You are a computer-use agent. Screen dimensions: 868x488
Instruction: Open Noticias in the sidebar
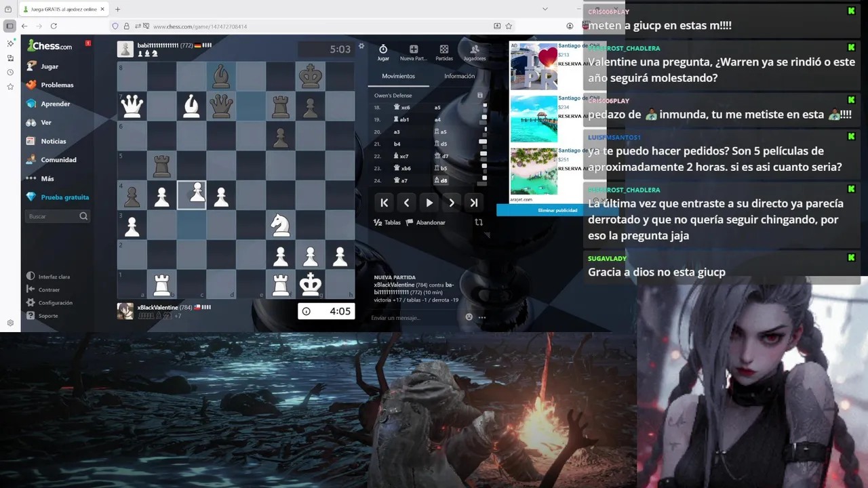(46, 141)
